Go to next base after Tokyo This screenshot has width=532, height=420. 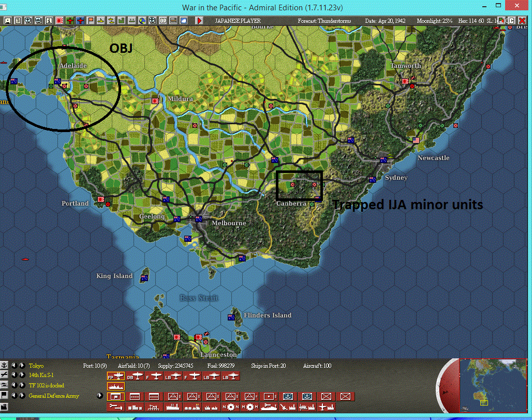(x=22, y=365)
